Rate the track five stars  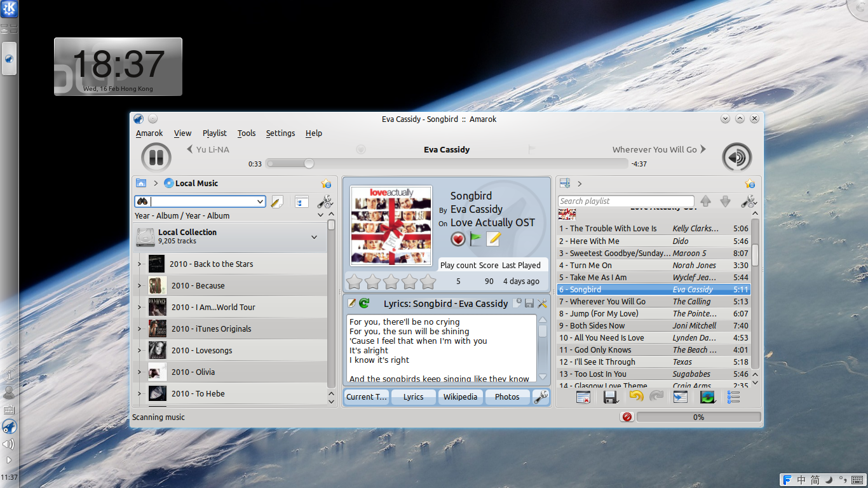[x=428, y=281]
